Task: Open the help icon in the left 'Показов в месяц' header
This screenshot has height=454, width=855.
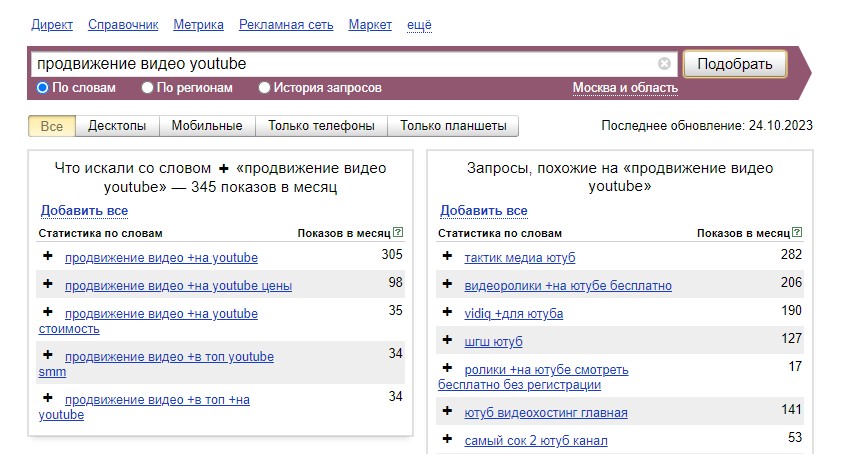Action: point(398,233)
